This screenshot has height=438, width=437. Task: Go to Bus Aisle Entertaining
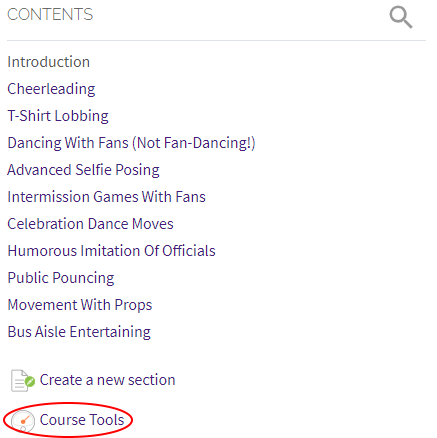(x=79, y=332)
